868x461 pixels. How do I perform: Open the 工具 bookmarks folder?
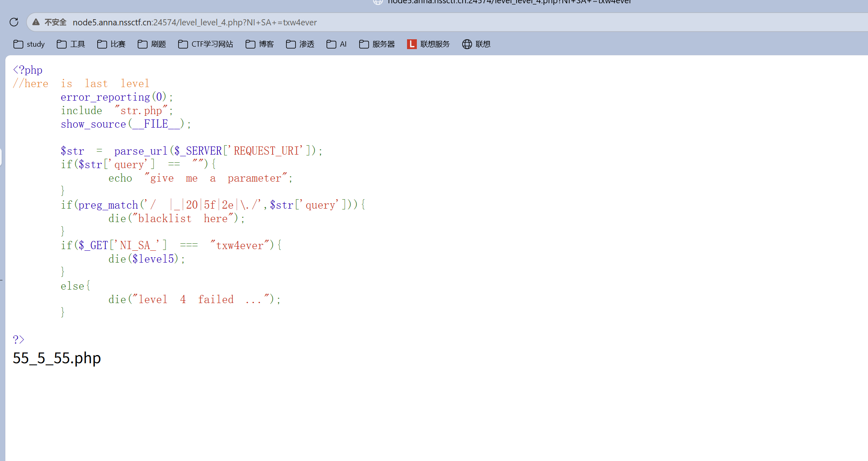[x=71, y=44]
